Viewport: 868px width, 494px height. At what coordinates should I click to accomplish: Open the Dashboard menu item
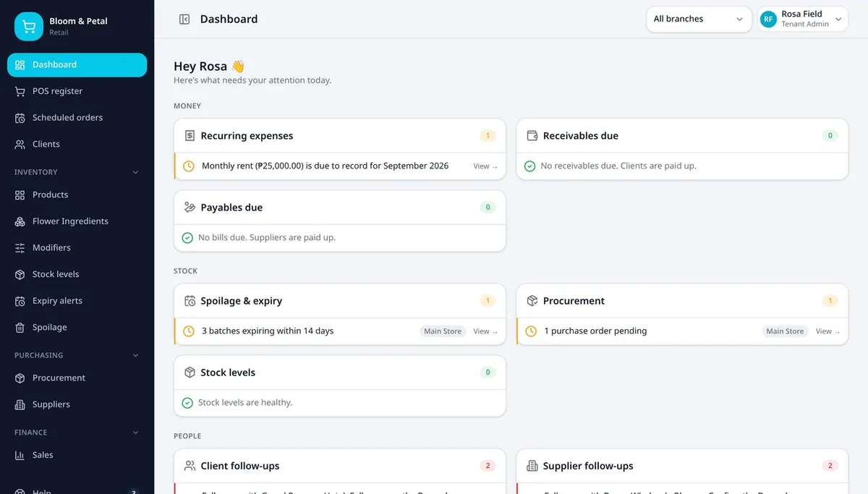pyautogui.click(x=77, y=65)
